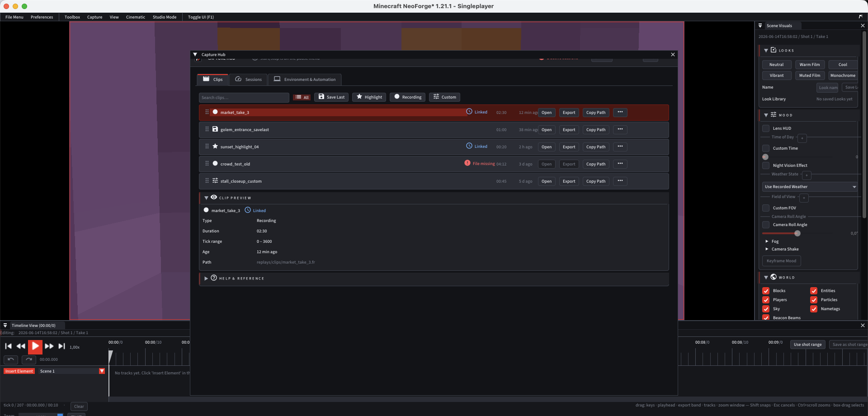Fast-forward playback using the double-right arrows
The image size is (868, 416).
(49, 346)
